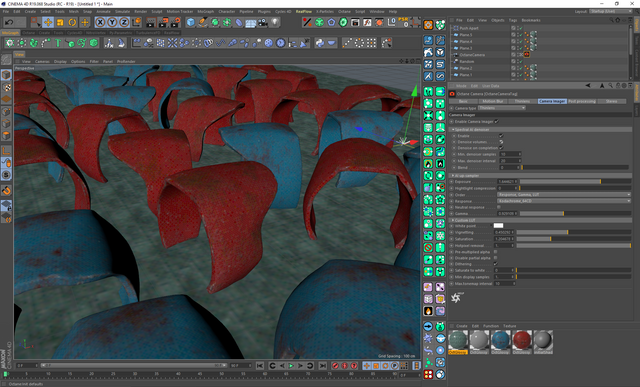Open Render to Picture Viewer icon
The width and height of the screenshot is (640, 387).
tap(163, 22)
